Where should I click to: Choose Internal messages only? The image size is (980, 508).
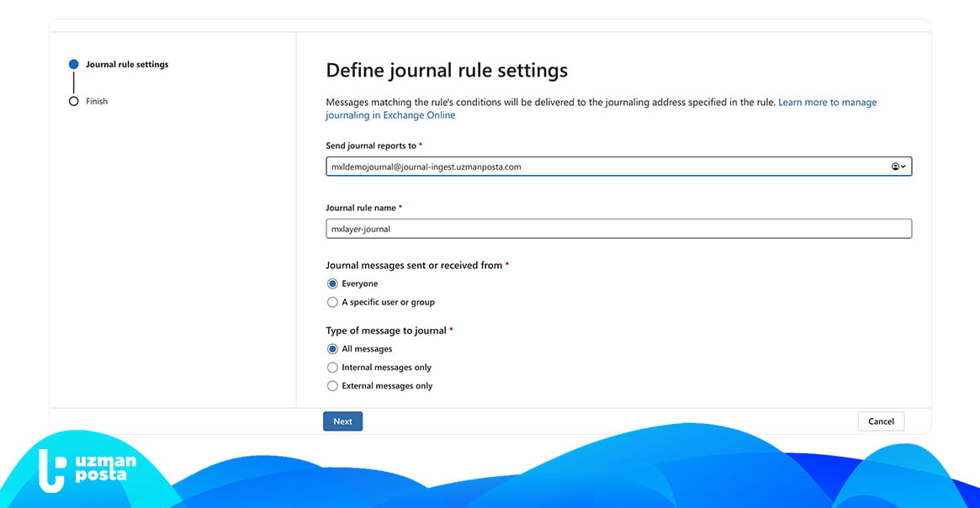(x=332, y=368)
